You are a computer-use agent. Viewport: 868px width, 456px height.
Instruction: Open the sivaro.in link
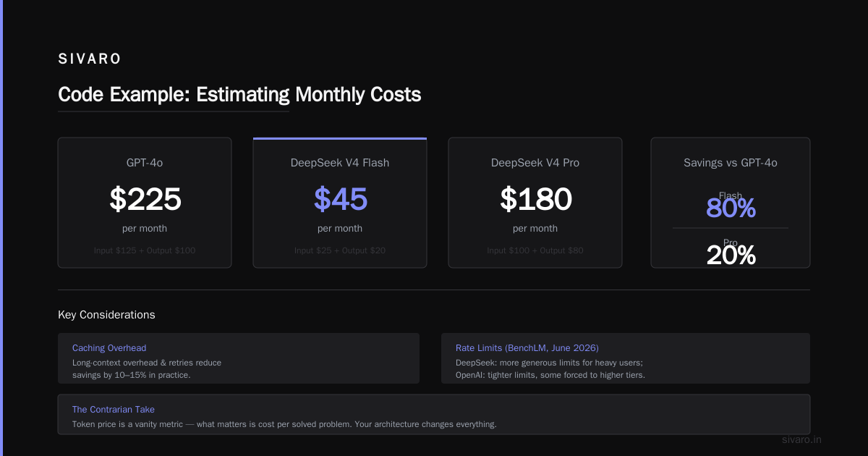[802, 439]
